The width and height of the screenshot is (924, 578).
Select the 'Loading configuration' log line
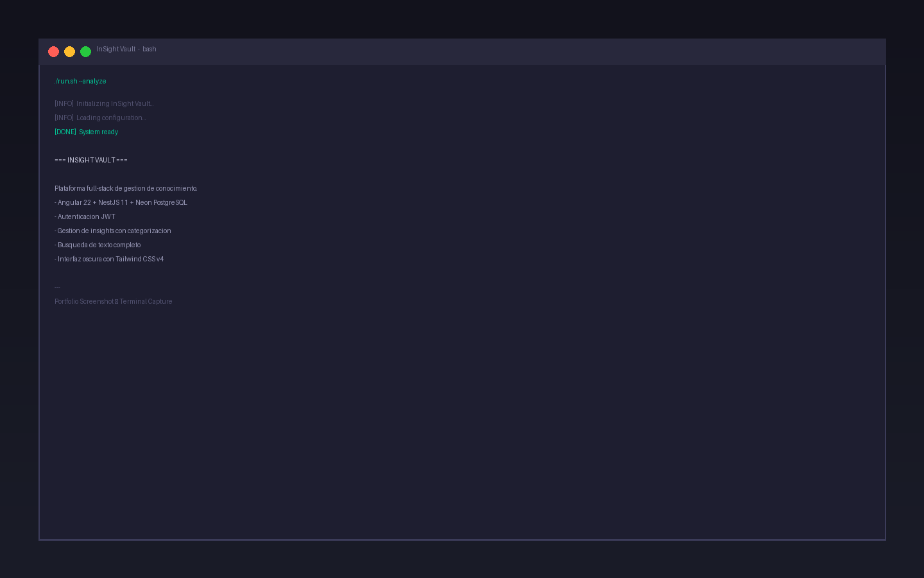(x=100, y=118)
